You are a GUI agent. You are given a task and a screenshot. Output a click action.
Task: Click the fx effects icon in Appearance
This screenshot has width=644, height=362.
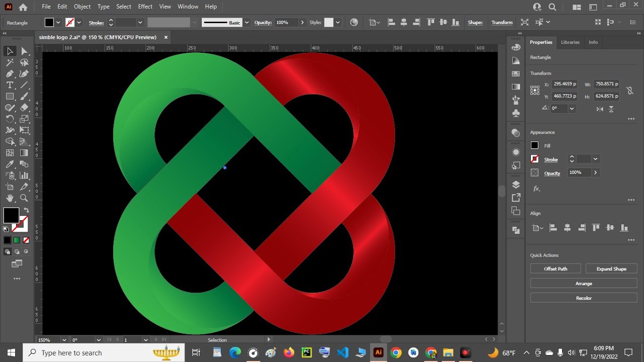(x=536, y=189)
